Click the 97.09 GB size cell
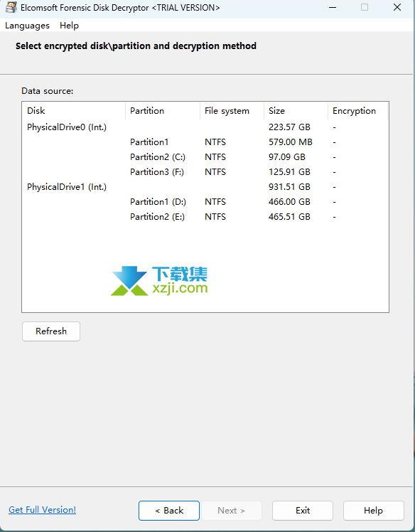The image size is (415, 532). pyautogui.click(x=287, y=157)
